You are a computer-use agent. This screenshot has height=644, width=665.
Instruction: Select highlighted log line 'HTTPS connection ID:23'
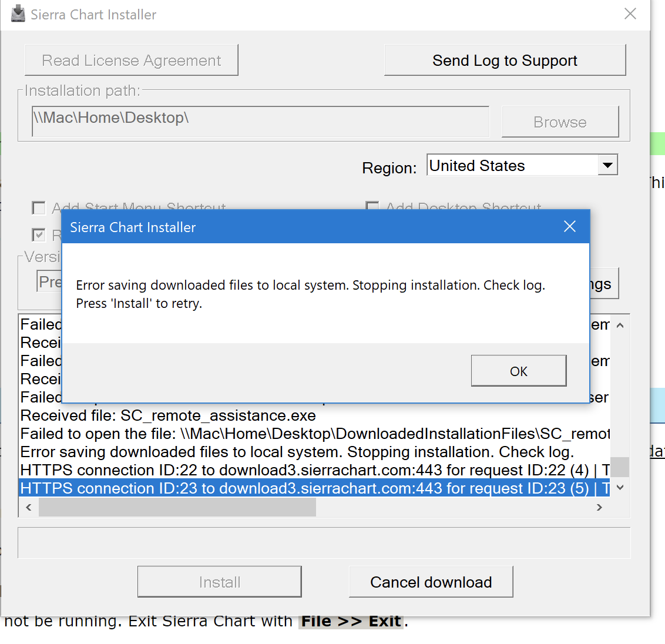click(315, 488)
